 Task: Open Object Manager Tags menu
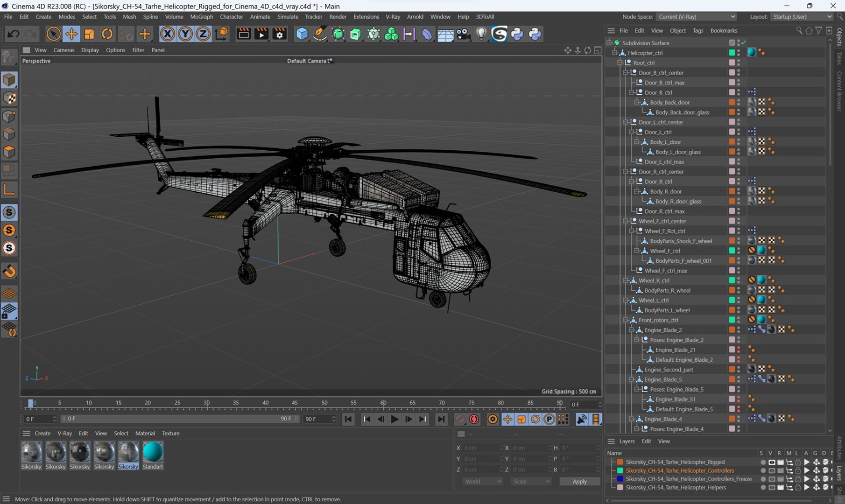(x=698, y=31)
